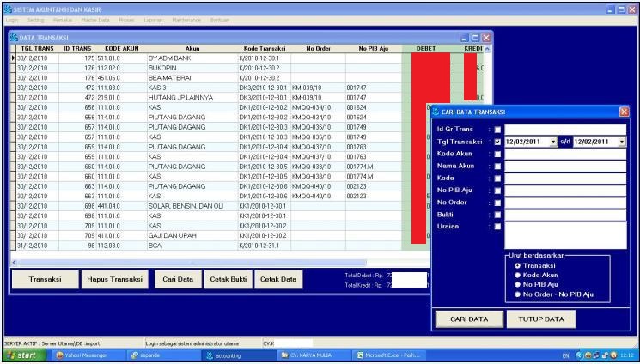This screenshot has width=640, height=364.
Task: Open CV. KARYA MULIA folder taskbar item
Action: pyautogui.click(x=306, y=356)
